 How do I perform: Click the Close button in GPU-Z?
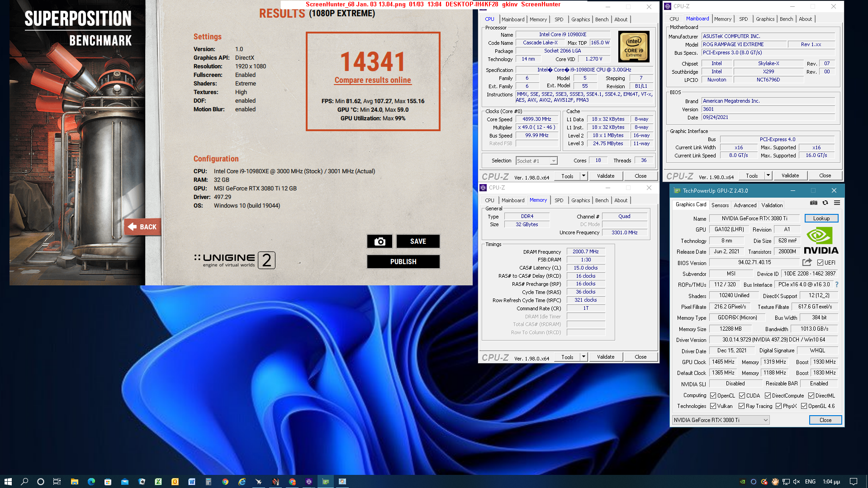(x=825, y=420)
